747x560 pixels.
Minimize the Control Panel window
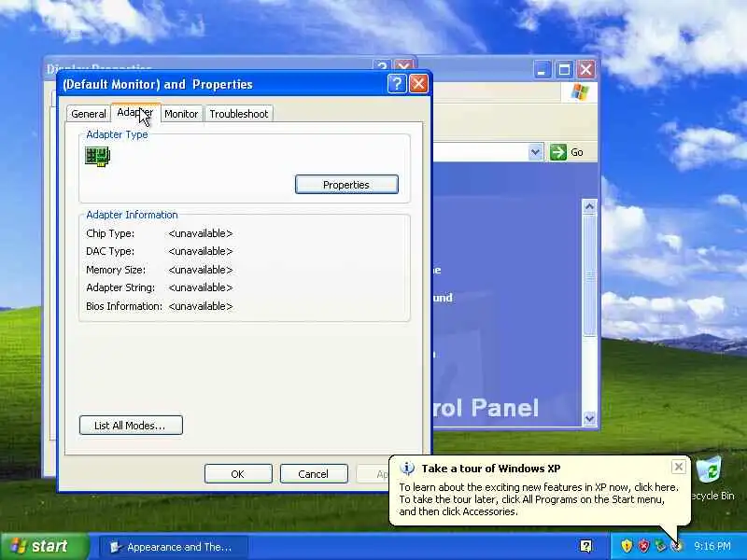tap(542, 70)
